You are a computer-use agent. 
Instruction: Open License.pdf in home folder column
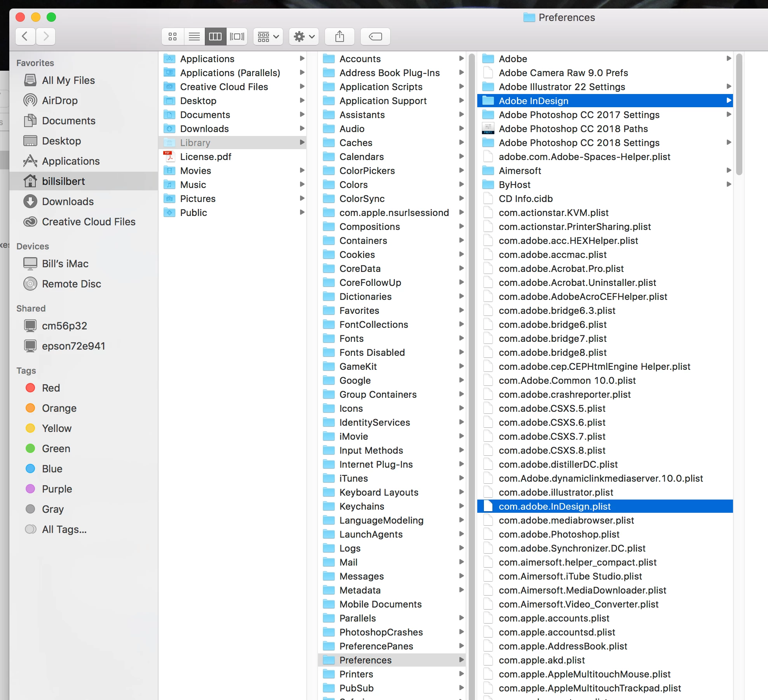205,157
